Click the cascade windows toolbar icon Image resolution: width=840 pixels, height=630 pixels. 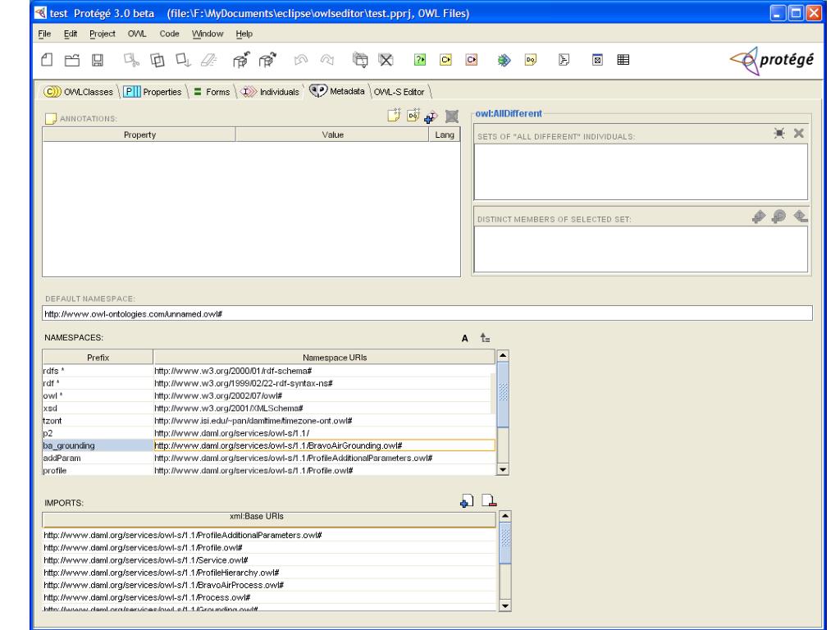click(x=360, y=59)
